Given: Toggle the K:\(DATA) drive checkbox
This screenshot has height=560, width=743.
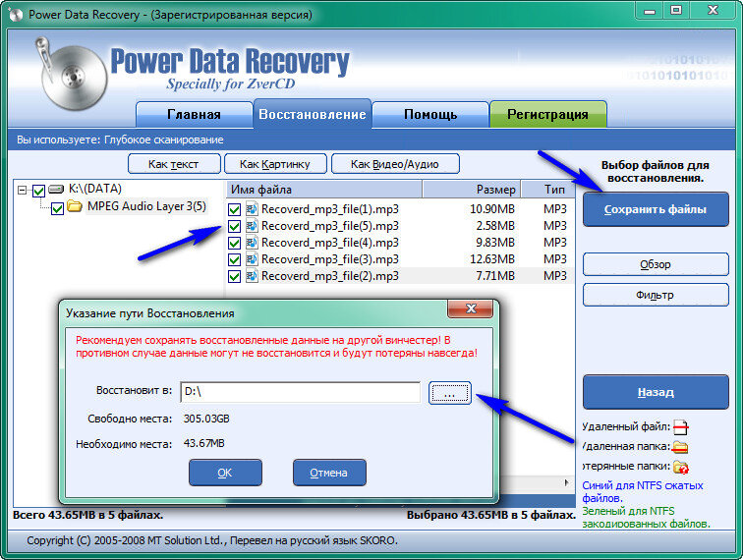Looking at the screenshot, I should (x=38, y=191).
